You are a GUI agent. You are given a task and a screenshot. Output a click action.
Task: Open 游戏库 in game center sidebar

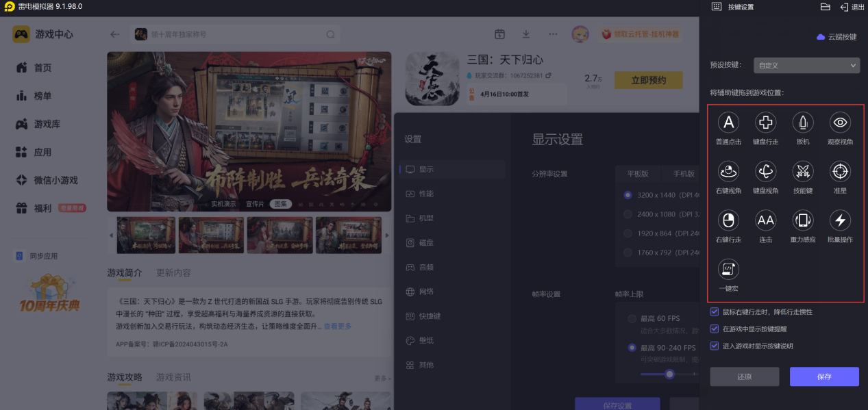coord(47,124)
